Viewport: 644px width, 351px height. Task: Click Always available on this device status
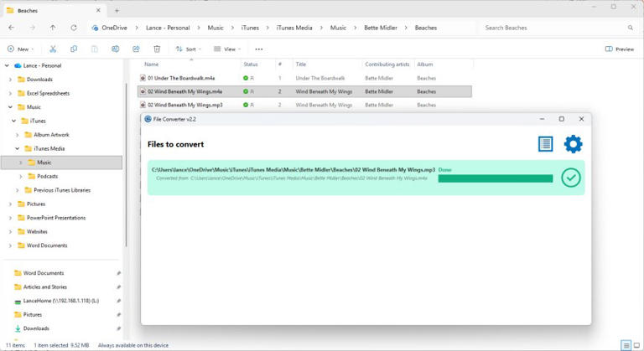tap(133, 345)
